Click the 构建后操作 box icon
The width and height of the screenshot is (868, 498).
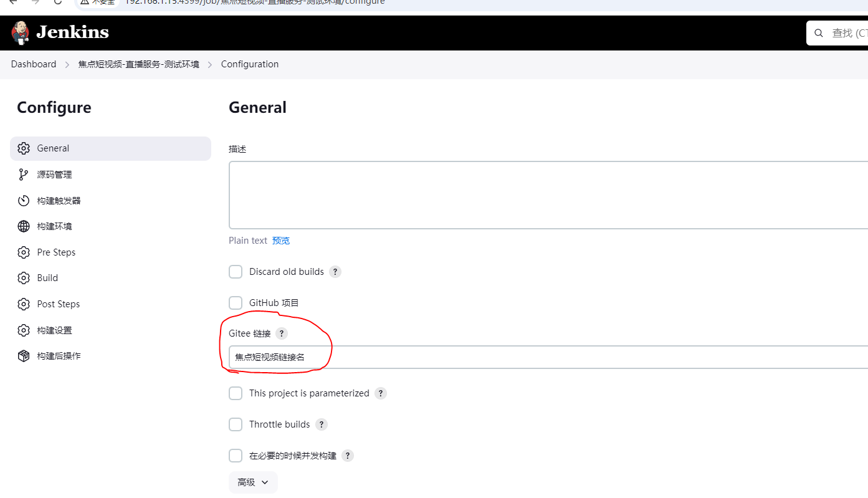[24, 356]
